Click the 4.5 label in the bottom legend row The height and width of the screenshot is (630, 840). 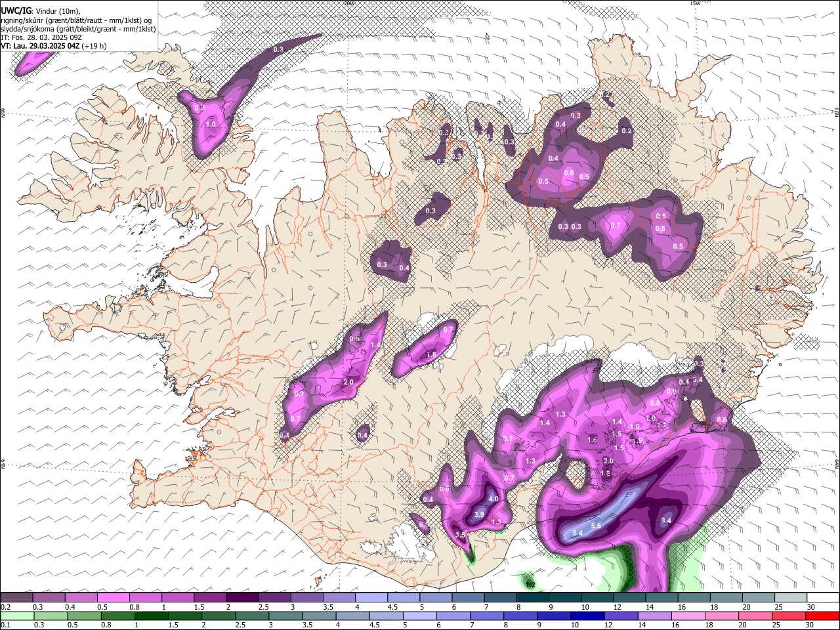(374, 625)
